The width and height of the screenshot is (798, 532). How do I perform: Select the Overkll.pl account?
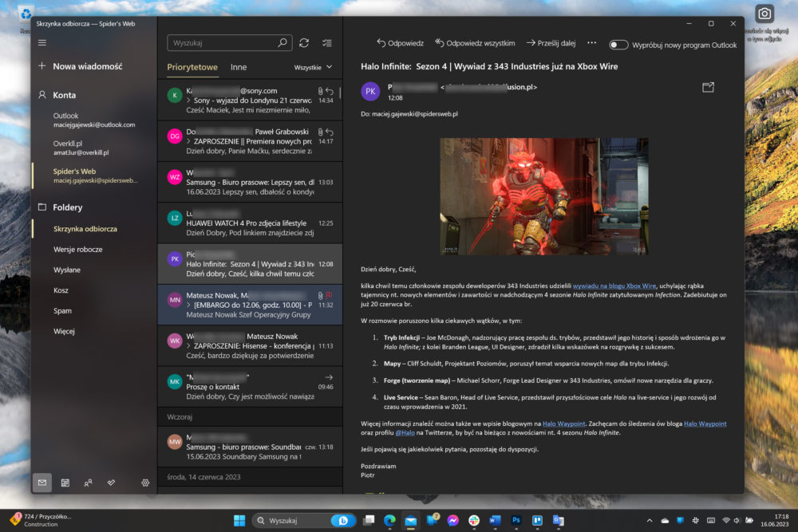tap(94, 148)
